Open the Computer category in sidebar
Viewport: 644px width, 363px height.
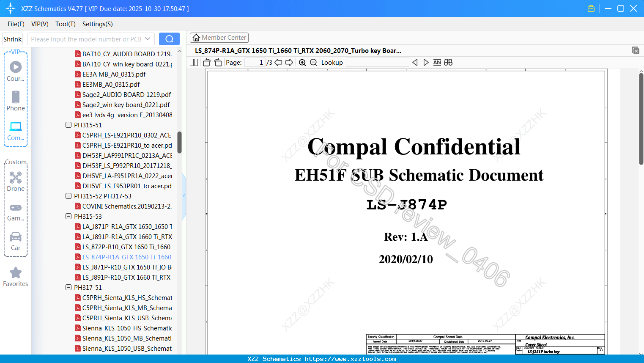(16, 131)
